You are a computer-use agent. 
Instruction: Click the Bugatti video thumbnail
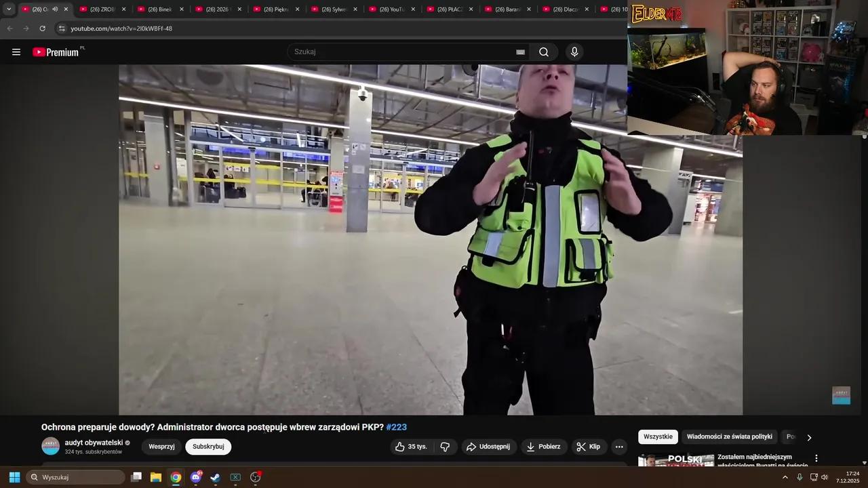(675, 462)
